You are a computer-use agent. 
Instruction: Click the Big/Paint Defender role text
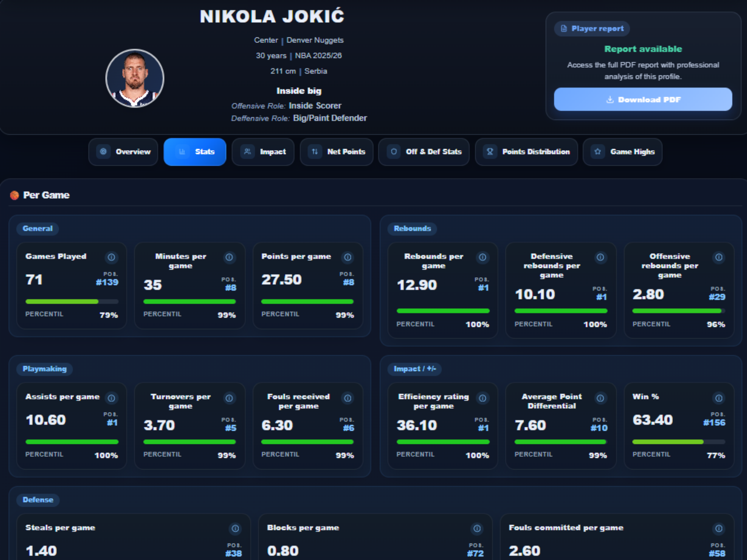click(x=330, y=118)
